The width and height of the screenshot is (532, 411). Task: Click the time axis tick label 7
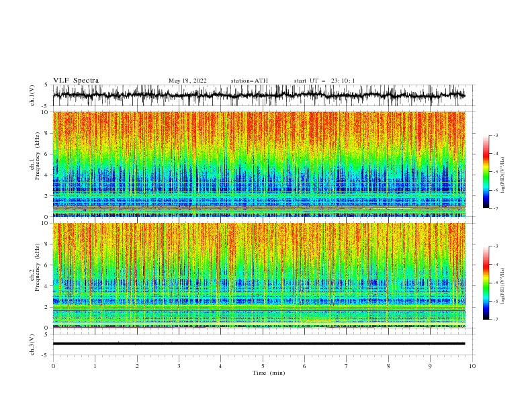coord(347,366)
